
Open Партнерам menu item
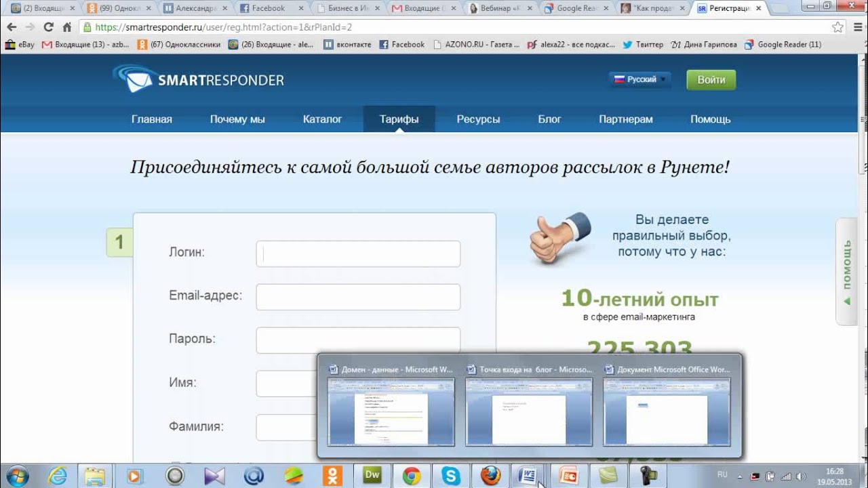coord(626,119)
